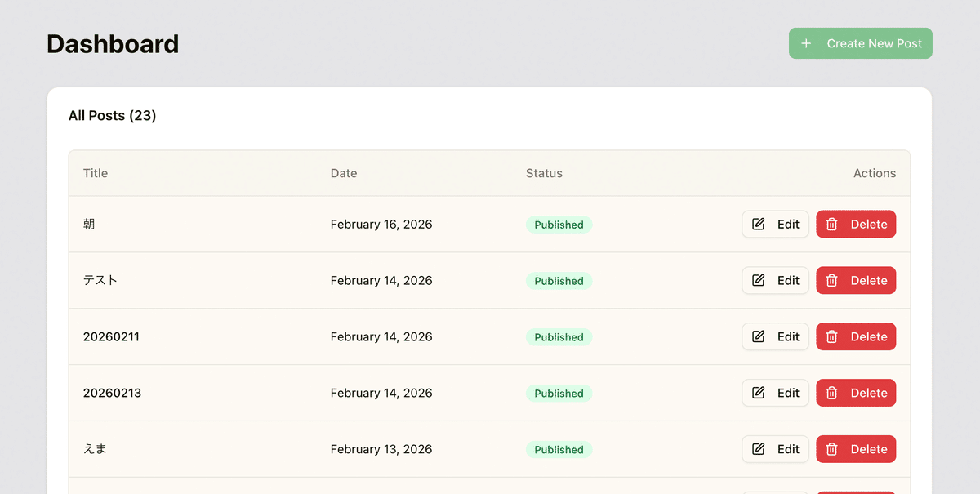
Task: Click the trash icon for post 20260213
Action: click(832, 393)
